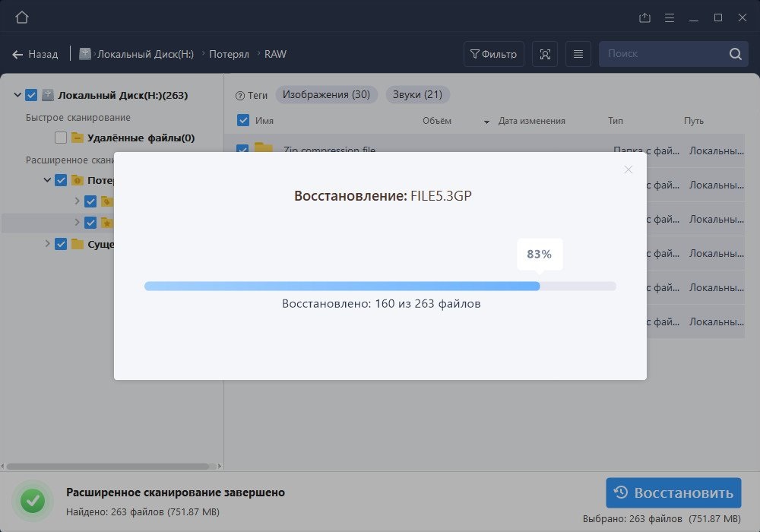The width and height of the screenshot is (760, 532).
Task: Open the Фильтр button
Action: 493,54
